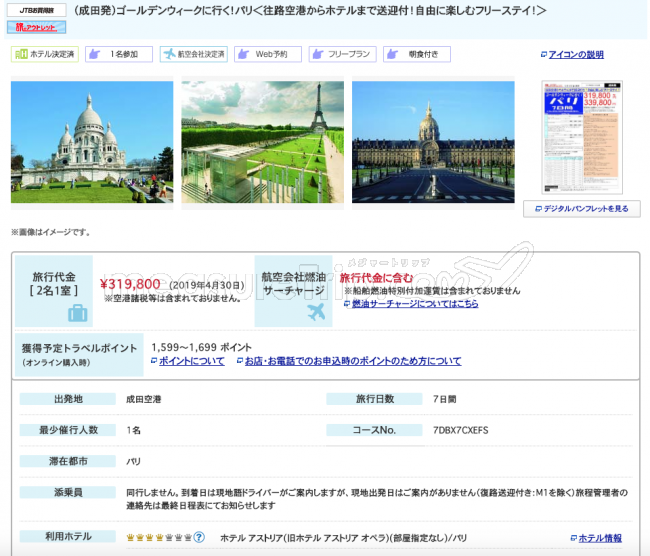Select course number 7DBX7CXEFS
Image resolution: width=650 pixels, height=556 pixels.
[x=461, y=430]
